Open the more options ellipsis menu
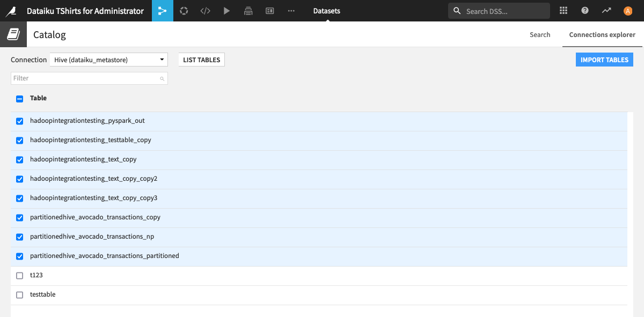644x317 pixels. click(x=291, y=10)
